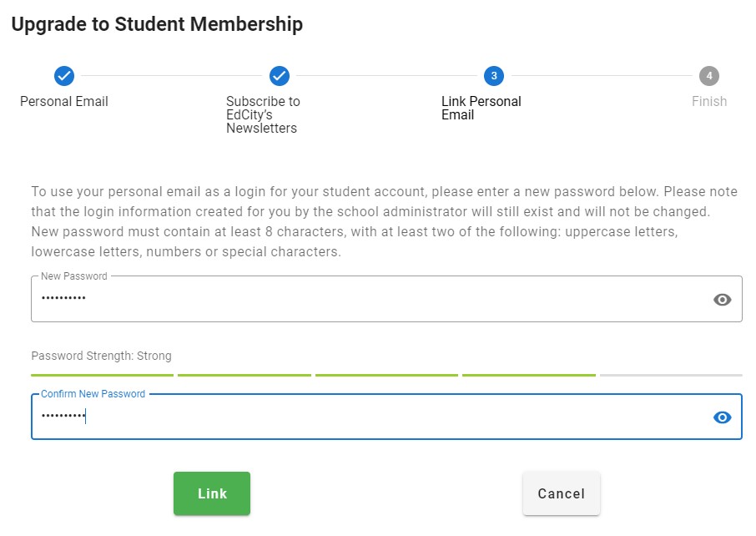Navigate to the Finish step label

708,101
